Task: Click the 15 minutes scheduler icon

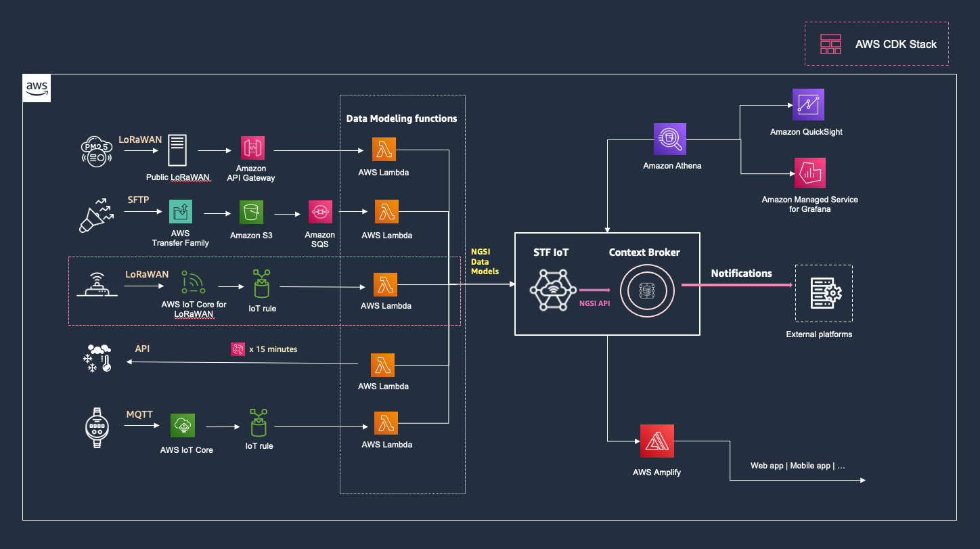Action: point(238,349)
